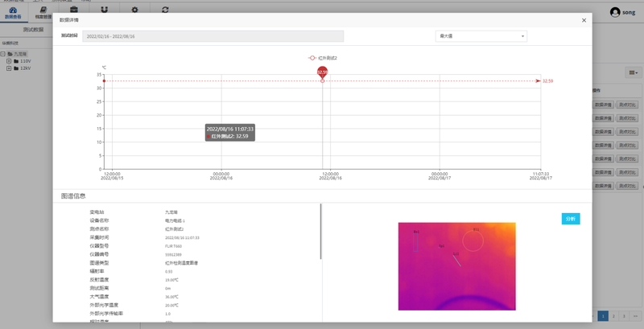
Task: Click the info panel vertical scrollbar
Action: point(320,232)
